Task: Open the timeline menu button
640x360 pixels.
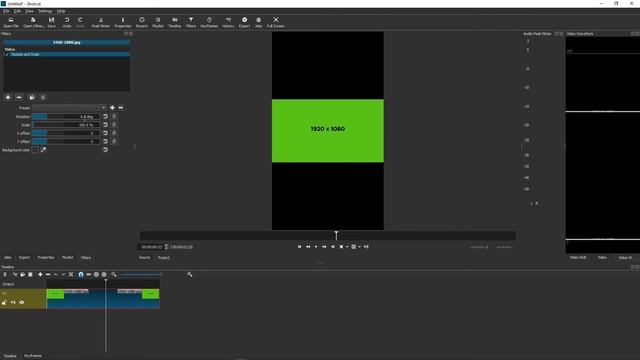Action: click(x=5, y=275)
